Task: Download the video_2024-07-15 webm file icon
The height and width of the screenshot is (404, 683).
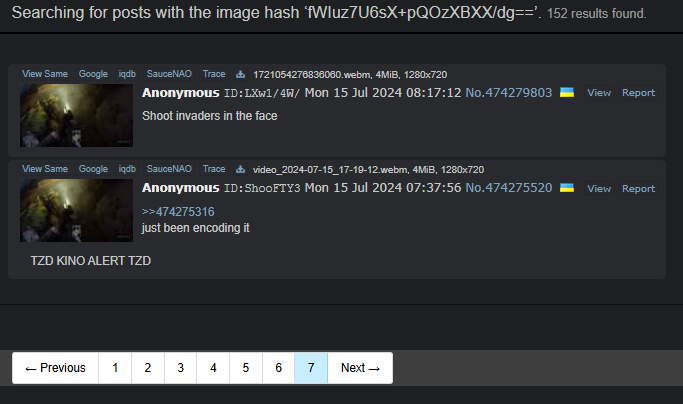Action: click(x=240, y=170)
